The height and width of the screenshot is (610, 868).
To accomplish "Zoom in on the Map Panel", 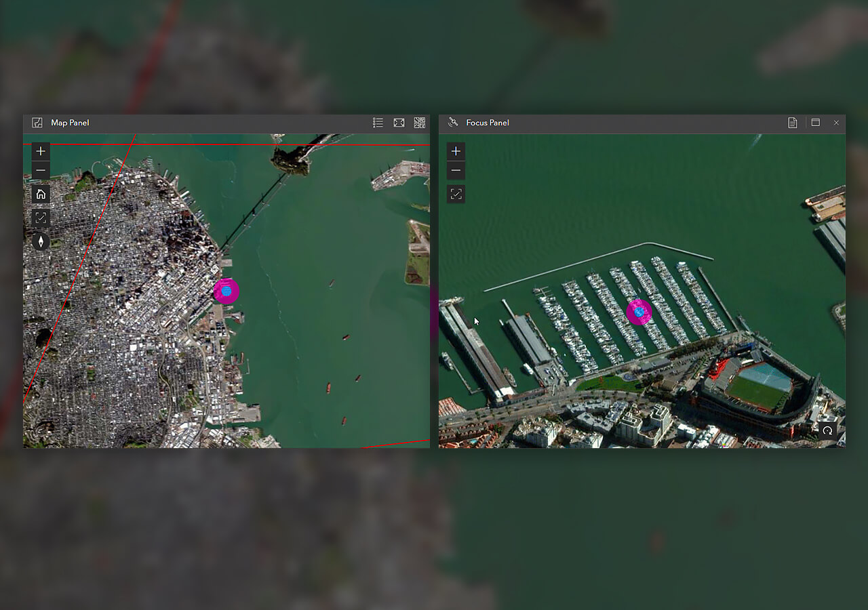I will click(41, 151).
